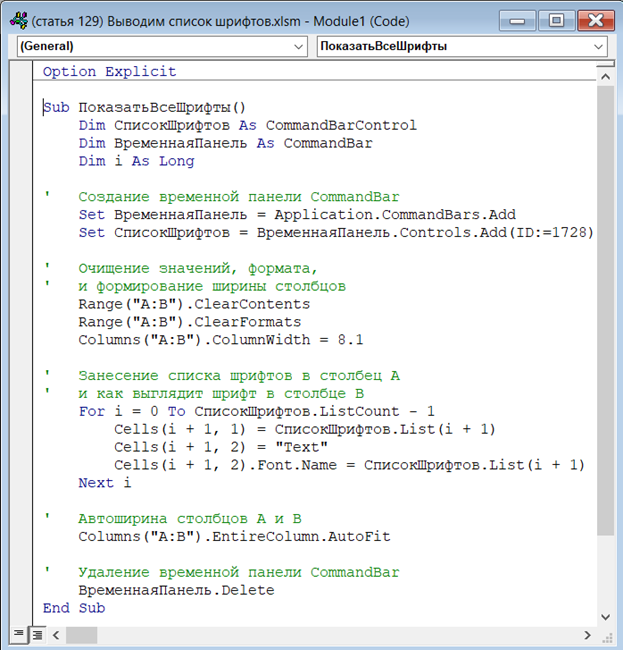The width and height of the screenshot is (623, 650).
Task: Click Application.CommandBars.Add in the code
Action: 395,214
